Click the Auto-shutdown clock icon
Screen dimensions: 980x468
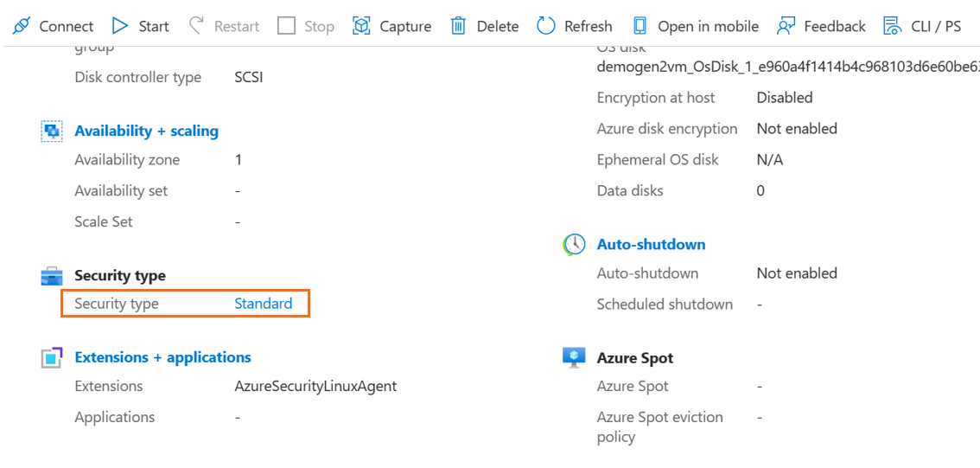click(x=573, y=245)
